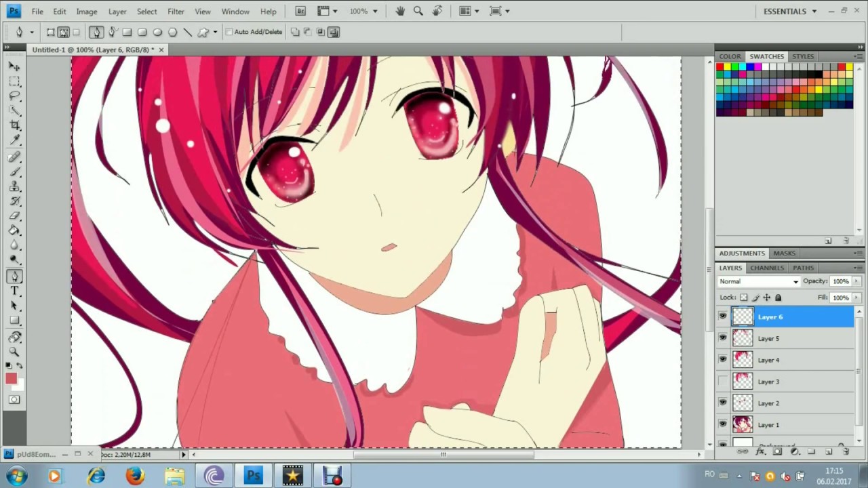Switch to the Masks tab
This screenshot has width=868, height=488.
point(784,253)
